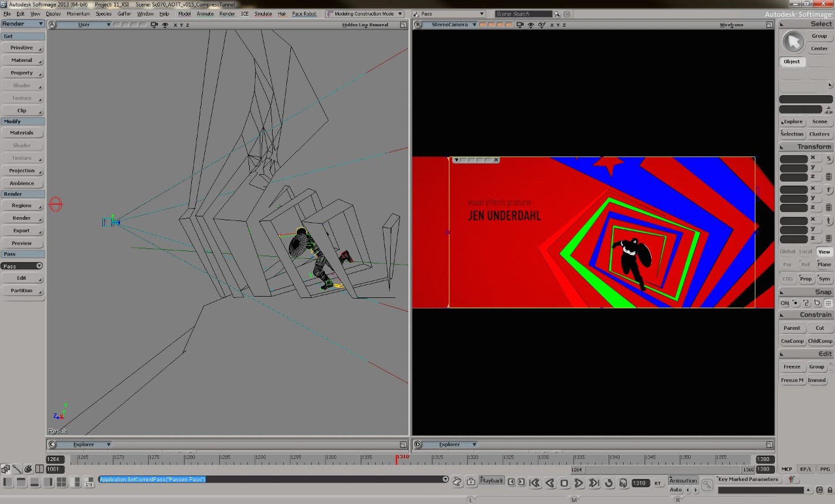Toggle loop playback icon
835x504 pixels.
pyautogui.click(x=609, y=483)
